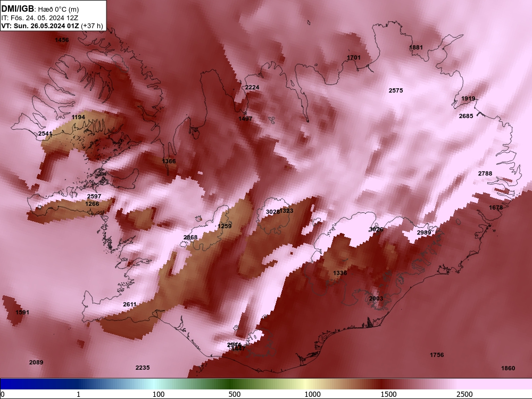Click the 2235 map value
The height and width of the screenshot is (399, 532).
click(143, 368)
